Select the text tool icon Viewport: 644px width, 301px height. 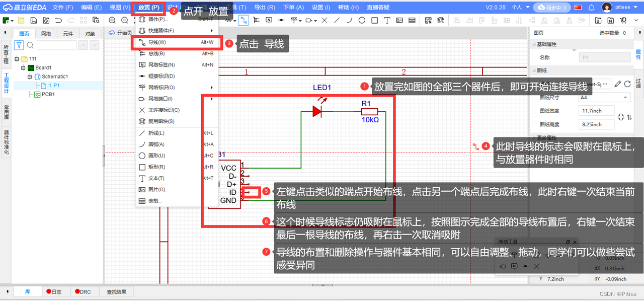coord(387,20)
